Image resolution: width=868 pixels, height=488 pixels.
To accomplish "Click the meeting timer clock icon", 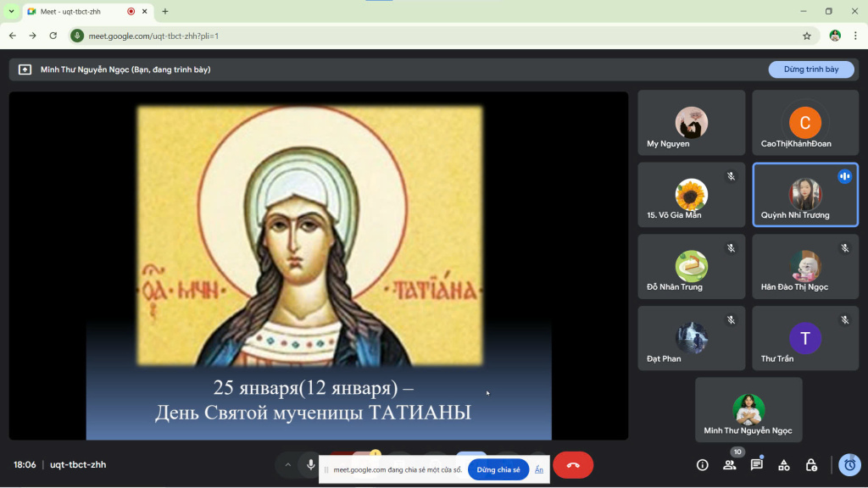I will pos(849,465).
